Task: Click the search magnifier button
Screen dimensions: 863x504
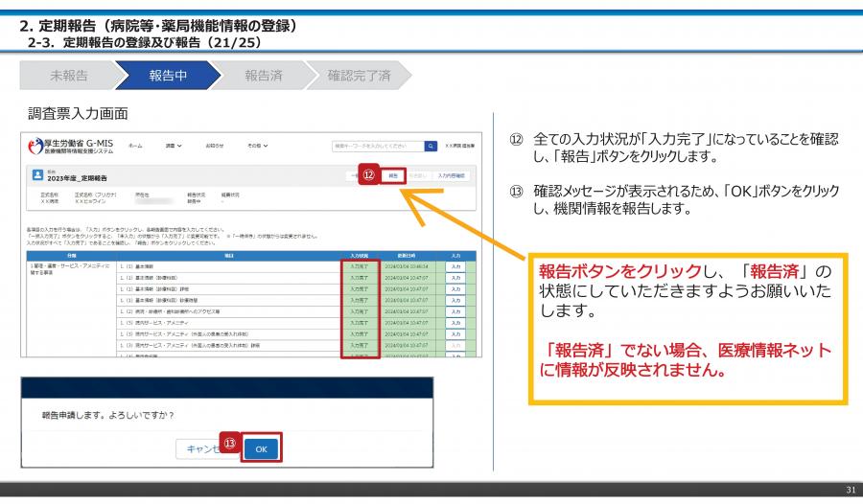Action: tap(431, 146)
